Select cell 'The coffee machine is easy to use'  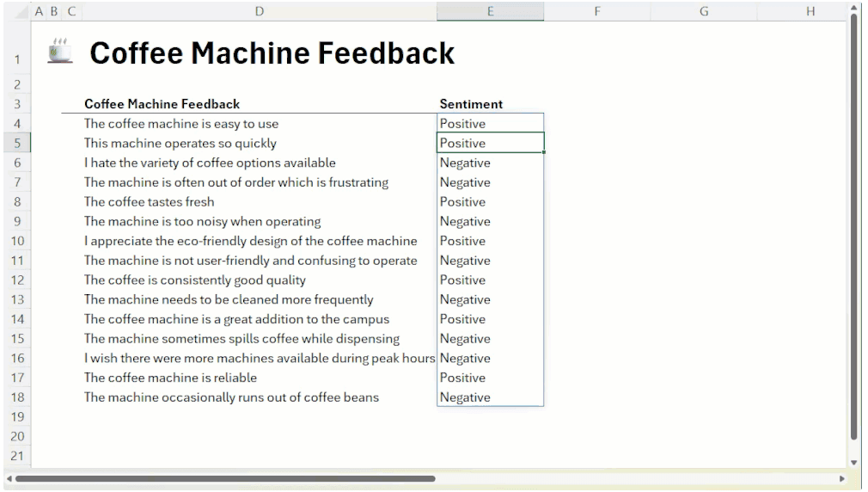[x=259, y=124]
